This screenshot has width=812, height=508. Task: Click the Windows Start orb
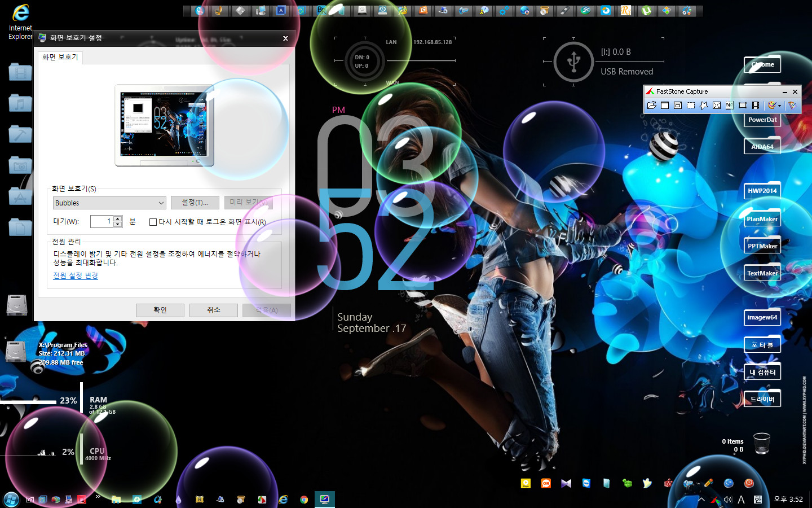pyautogui.click(x=11, y=500)
